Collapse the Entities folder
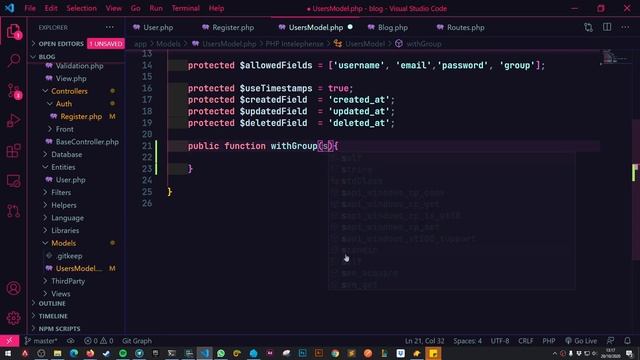 [x=63, y=167]
